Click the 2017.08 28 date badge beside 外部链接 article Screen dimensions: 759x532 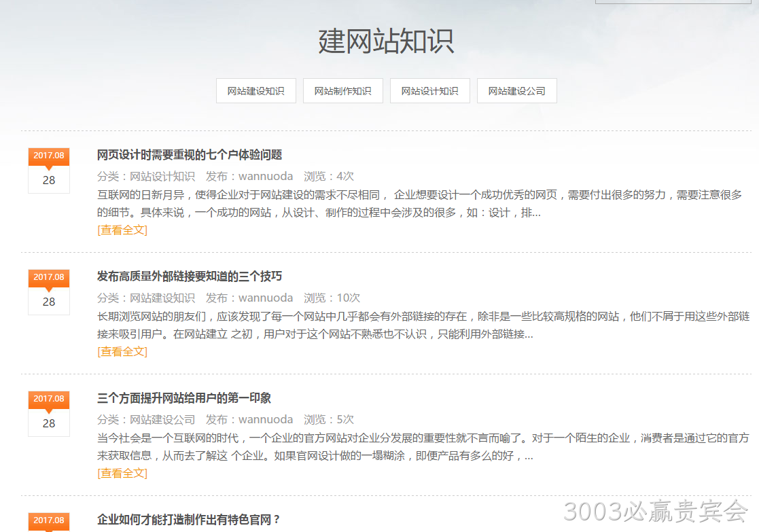pos(49,292)
